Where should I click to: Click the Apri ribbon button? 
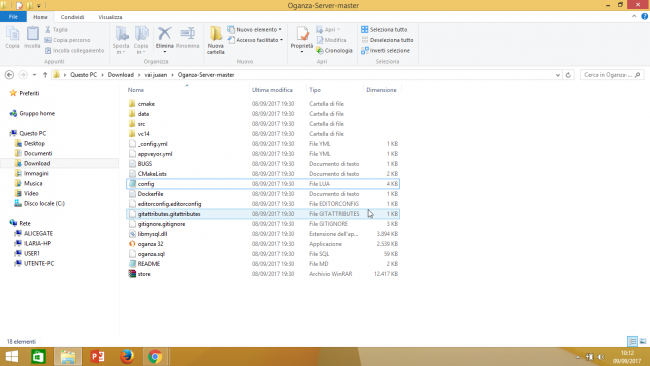(328, 29)
